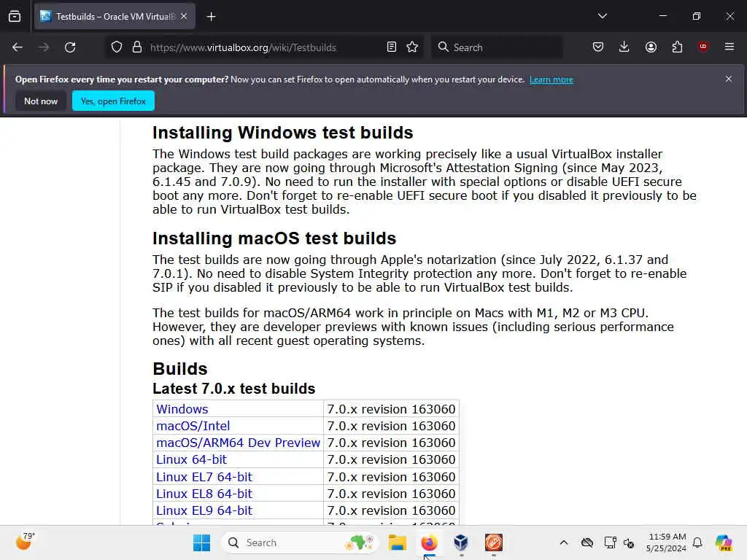Go back with the back arrow
Screen dimensions: 747x560
18,47
